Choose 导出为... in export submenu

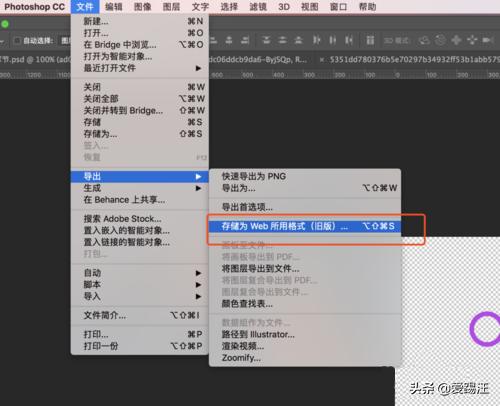(305, 188)
